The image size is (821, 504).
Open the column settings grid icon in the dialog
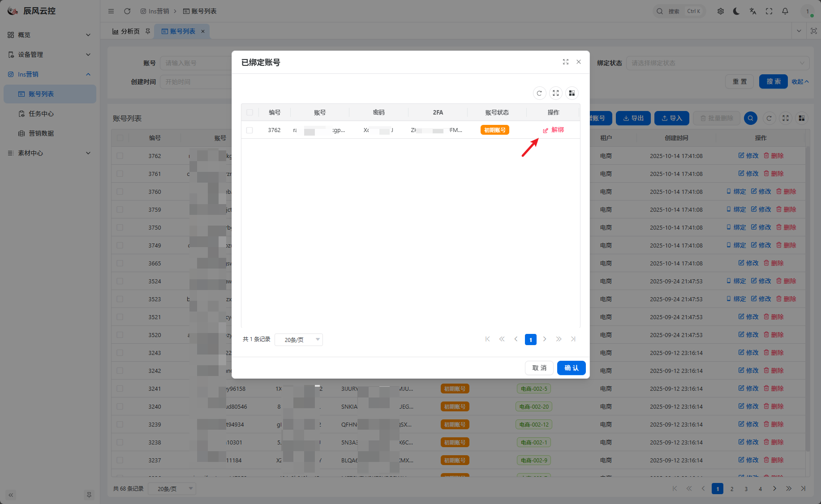pyautogui.click(x=572, y=93)
